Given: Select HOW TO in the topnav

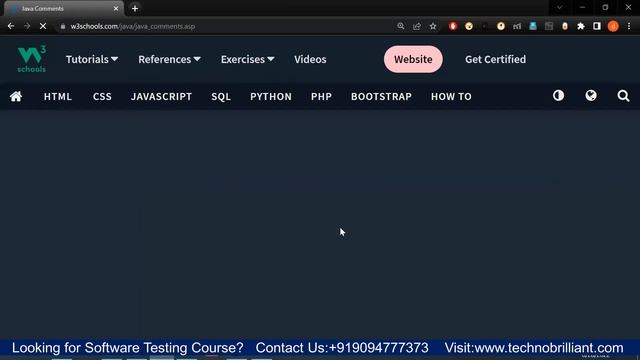Looking at the screenshot, I should 451,96.
